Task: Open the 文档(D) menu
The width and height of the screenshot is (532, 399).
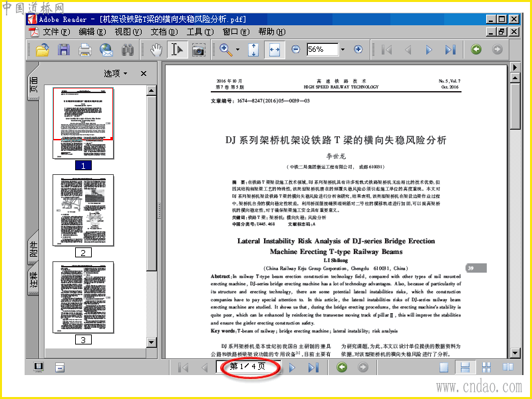Action: point(164,32)
